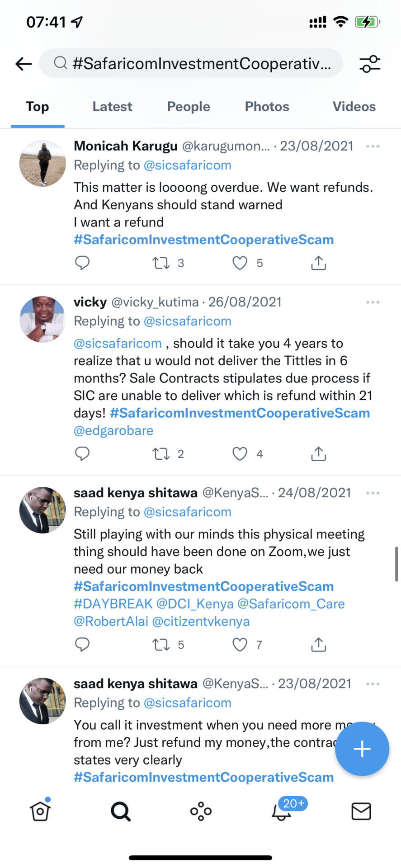Reply to Monicah Karugu's tweet

coord(82,263)
